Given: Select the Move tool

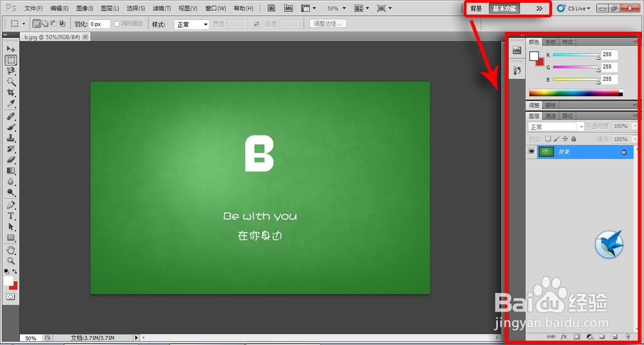Looking at the screenshot, I should 11,49.
